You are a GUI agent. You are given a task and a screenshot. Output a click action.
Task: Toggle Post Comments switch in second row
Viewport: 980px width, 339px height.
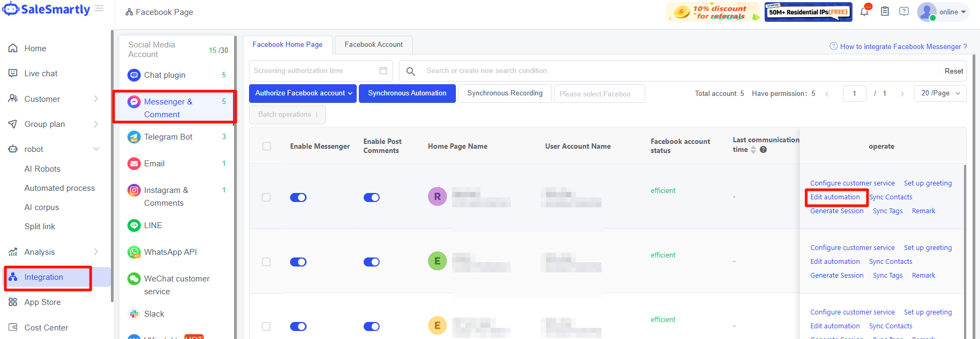[371, 262]
